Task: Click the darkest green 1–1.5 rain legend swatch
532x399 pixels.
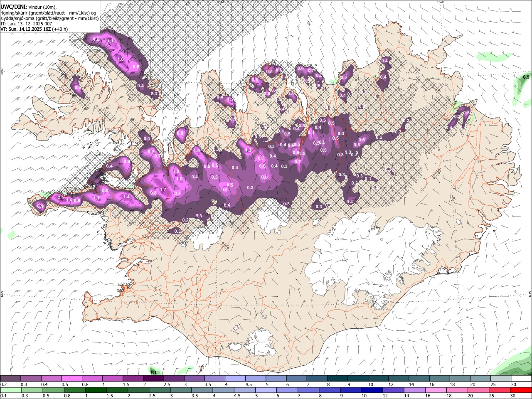Action: (96, 390)
